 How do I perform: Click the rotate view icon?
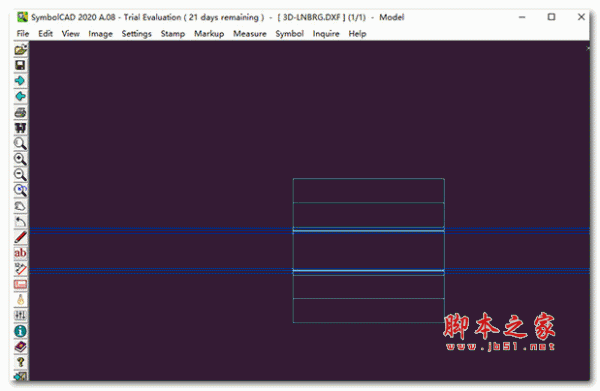21,206
